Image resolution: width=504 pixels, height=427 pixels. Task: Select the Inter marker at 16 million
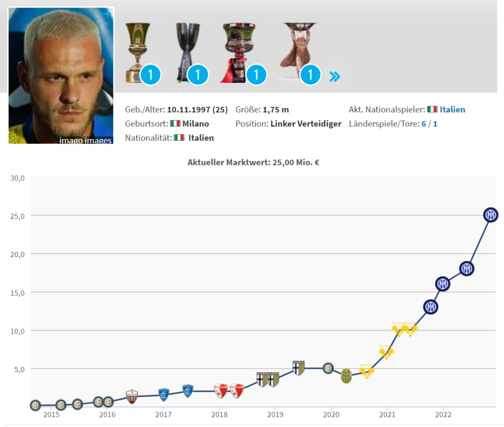click(x=443, y=284)
